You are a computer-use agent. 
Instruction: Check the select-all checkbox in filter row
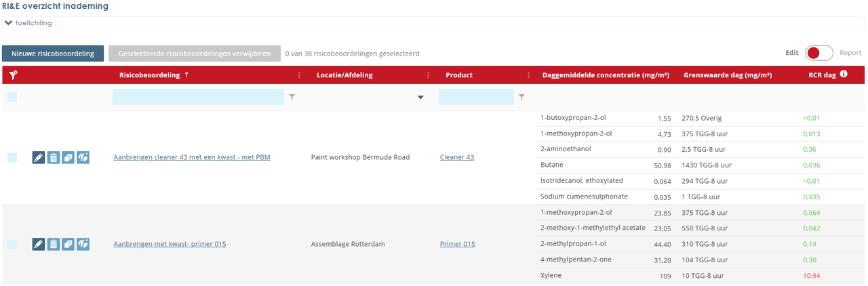(12, 98)
